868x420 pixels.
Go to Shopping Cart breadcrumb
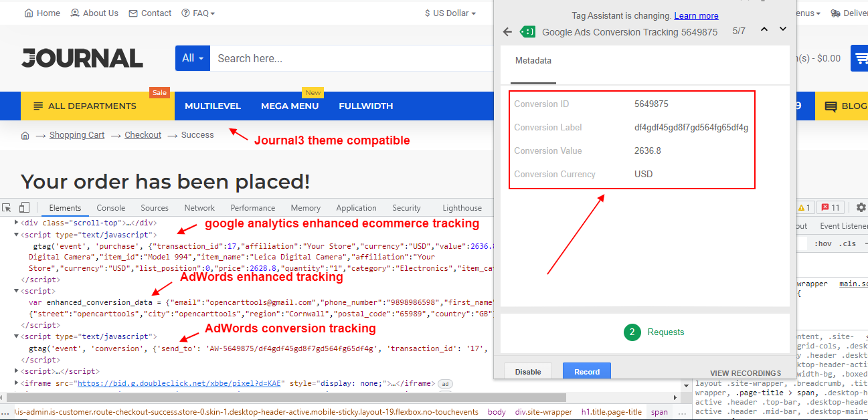click(x=77, y=135)
